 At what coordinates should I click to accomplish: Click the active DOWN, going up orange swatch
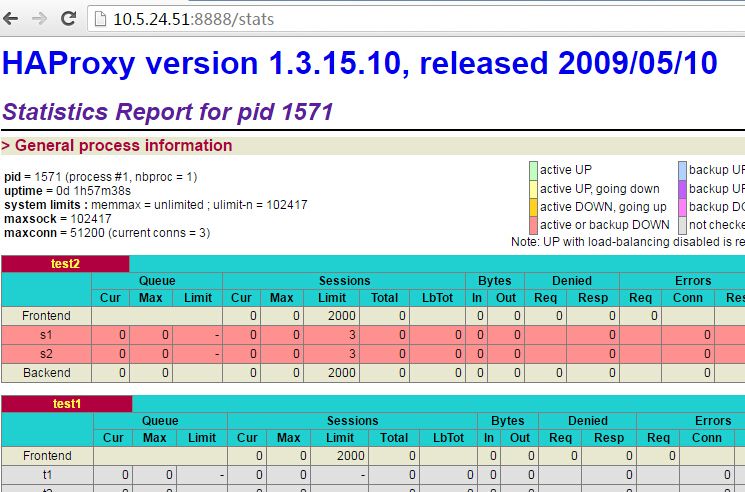point(533,207)
